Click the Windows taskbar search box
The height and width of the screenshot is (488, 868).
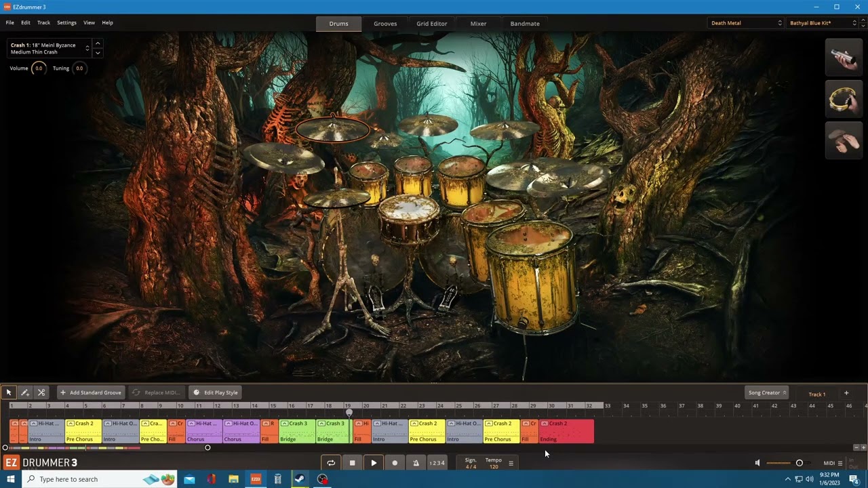(99, 479)
